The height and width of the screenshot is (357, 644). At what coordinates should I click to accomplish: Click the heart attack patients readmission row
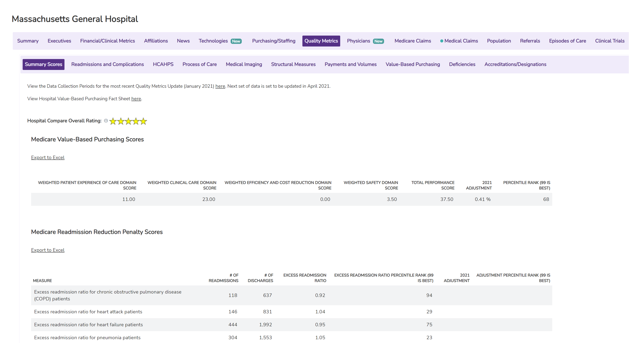[x=291, y=312]
